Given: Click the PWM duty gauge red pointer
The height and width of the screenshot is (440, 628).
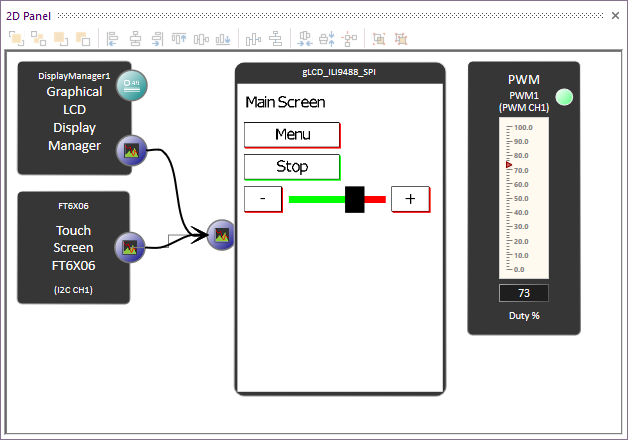Looking at the screenshot, I should [x=509, y=165].
